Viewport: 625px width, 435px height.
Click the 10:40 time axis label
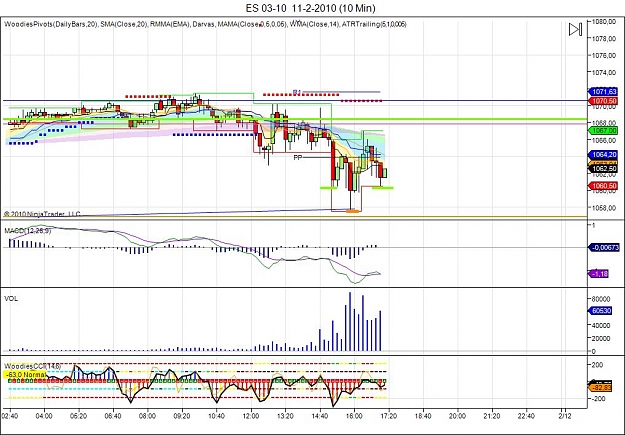click(x=216, y=416)
